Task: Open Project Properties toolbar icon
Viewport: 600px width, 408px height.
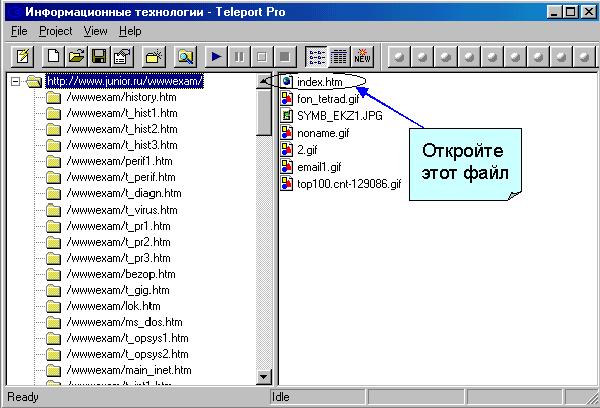Action: click(121, 56)
